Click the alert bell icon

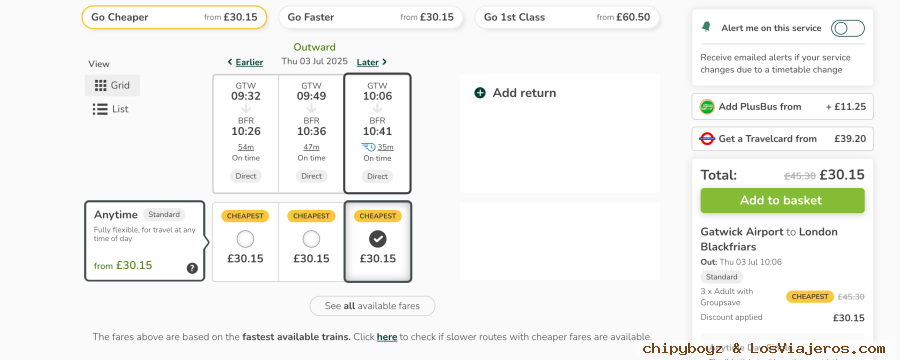[706, 27]
